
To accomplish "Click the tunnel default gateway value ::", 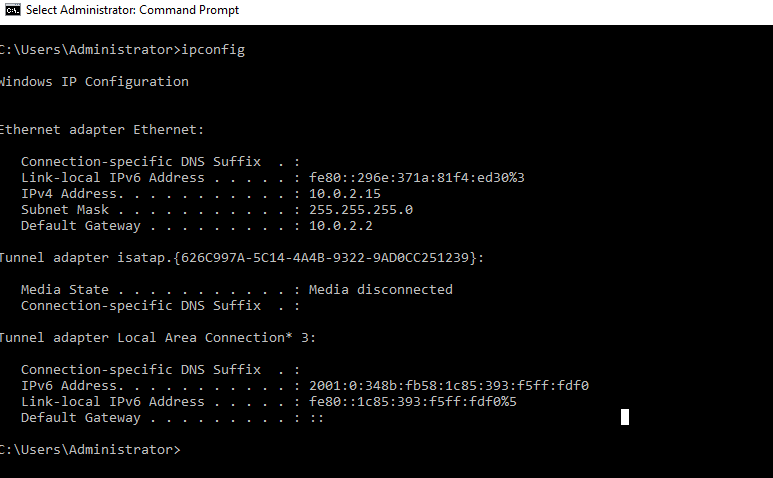I will tap(317, 417).
